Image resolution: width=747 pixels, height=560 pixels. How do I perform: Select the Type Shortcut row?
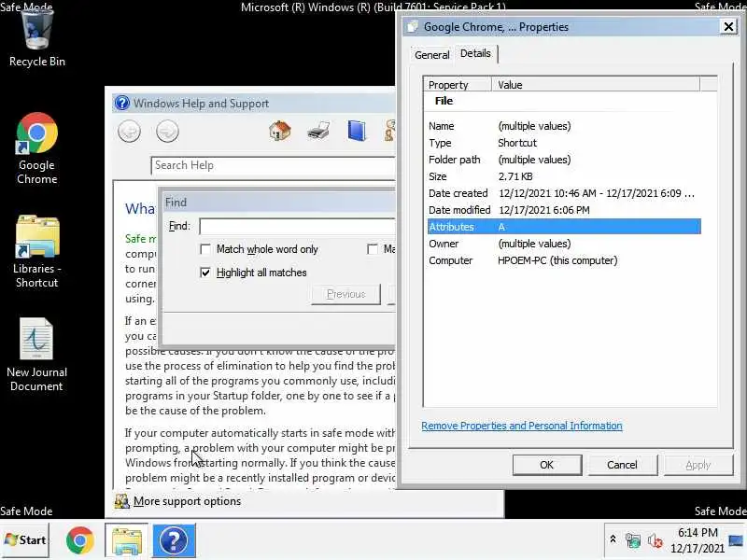point(564,143)
